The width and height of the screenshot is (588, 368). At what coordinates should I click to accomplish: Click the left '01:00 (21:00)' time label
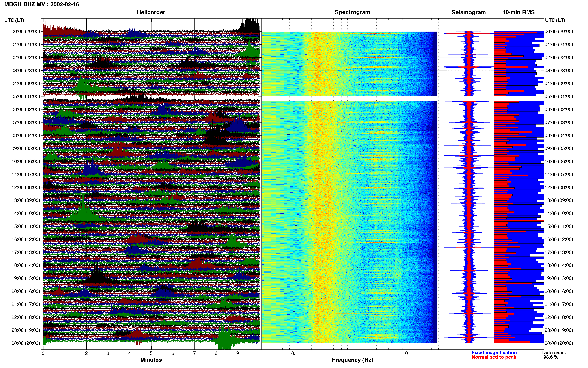coord(26,44)
